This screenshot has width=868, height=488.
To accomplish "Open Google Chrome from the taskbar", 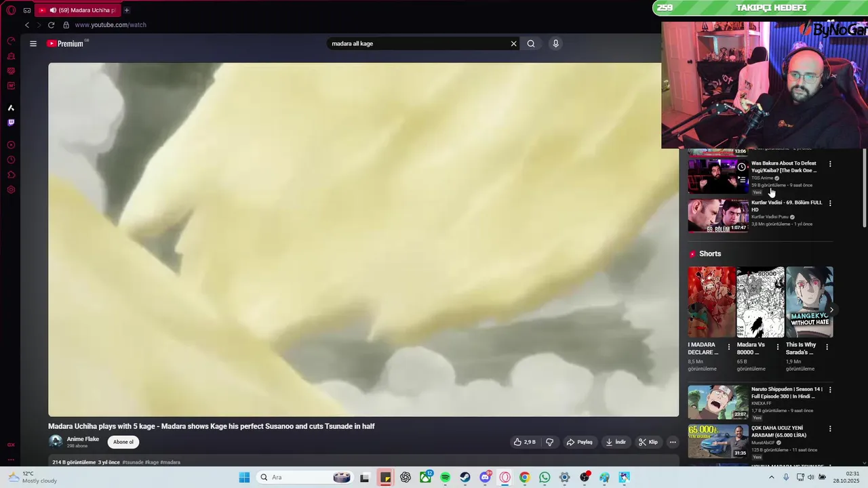I will coord(524,477).
